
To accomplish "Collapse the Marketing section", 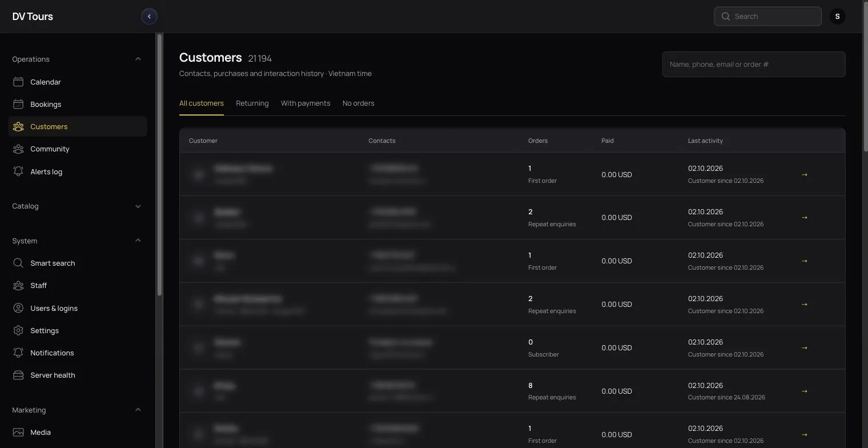I will pos(138,410).
